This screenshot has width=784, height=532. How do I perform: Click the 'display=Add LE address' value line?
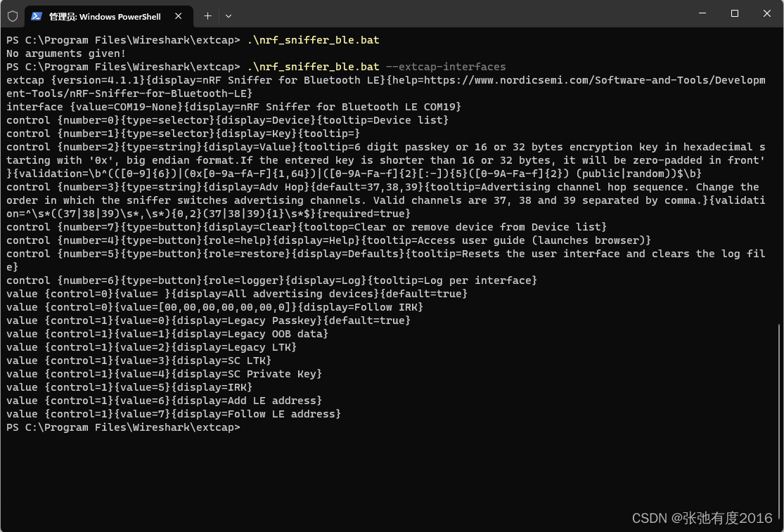pos(164,401)
